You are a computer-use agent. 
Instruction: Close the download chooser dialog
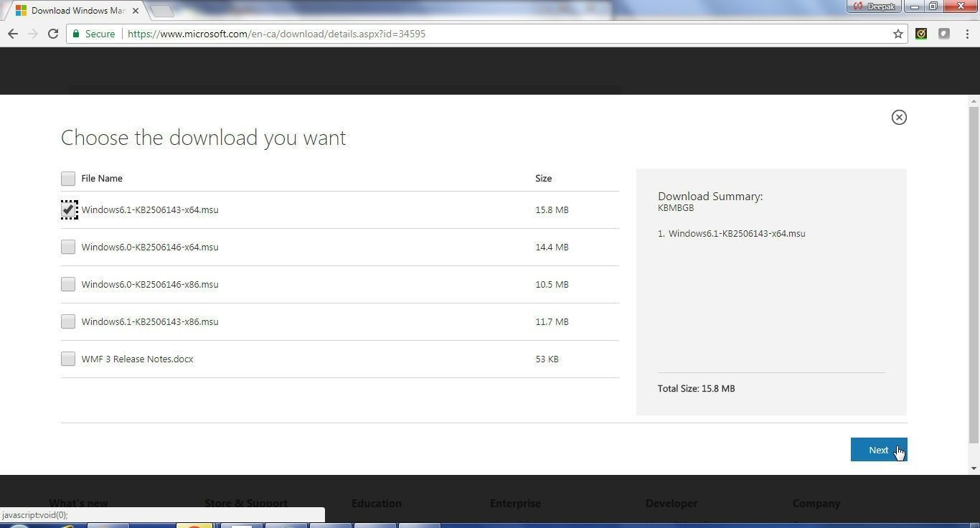tap(899, 117)
